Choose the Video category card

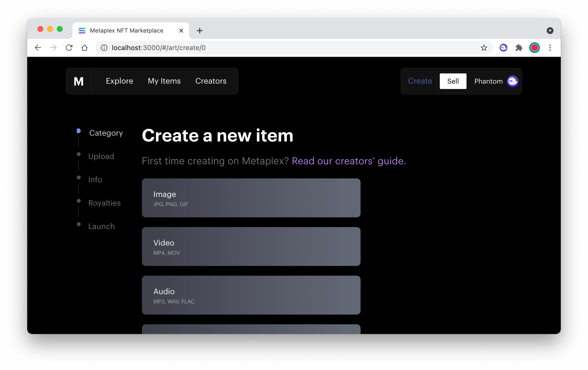tap(251, 247)
